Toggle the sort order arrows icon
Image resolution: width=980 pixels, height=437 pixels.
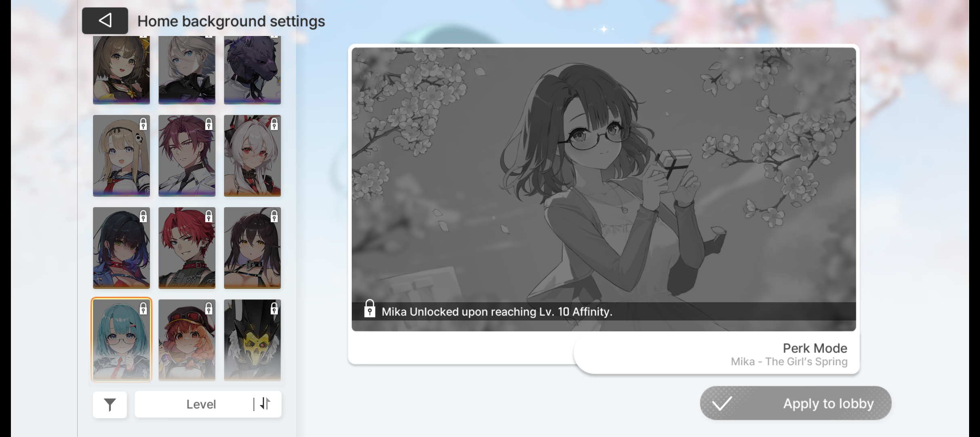265,404
